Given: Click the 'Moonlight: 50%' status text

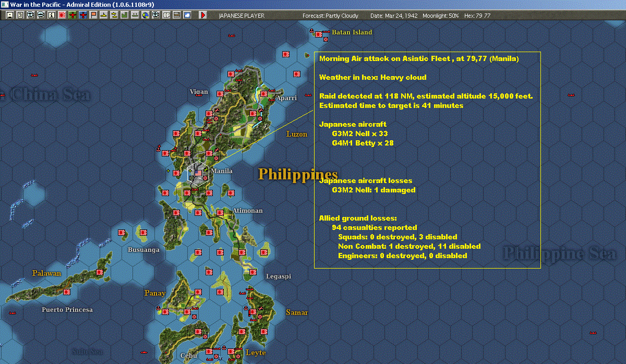Looking at the screenshot, I should tap(441, 16).
